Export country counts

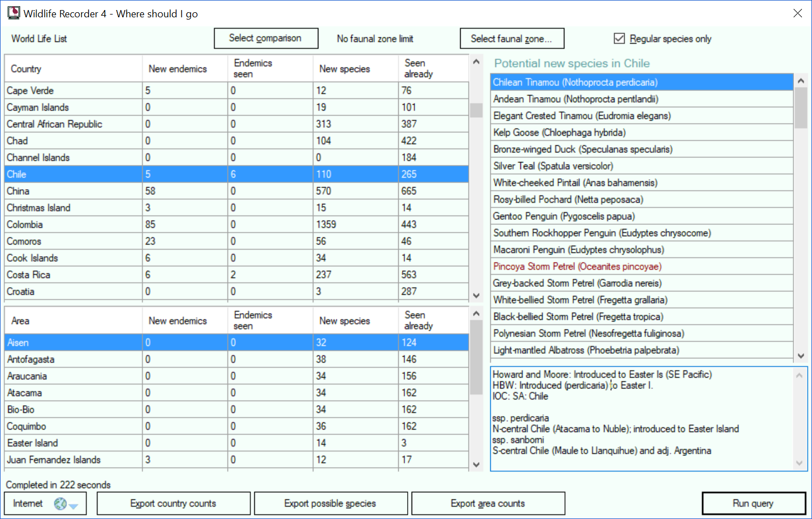point(173,503)
